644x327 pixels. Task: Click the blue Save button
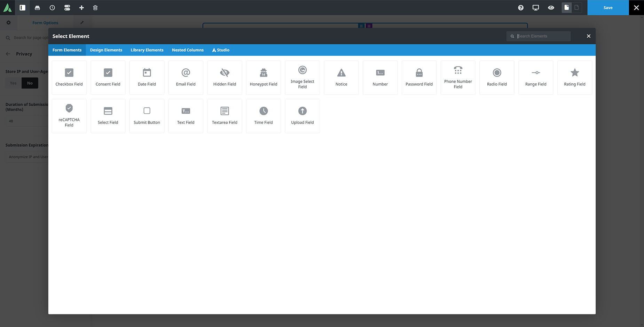[608, 8]
